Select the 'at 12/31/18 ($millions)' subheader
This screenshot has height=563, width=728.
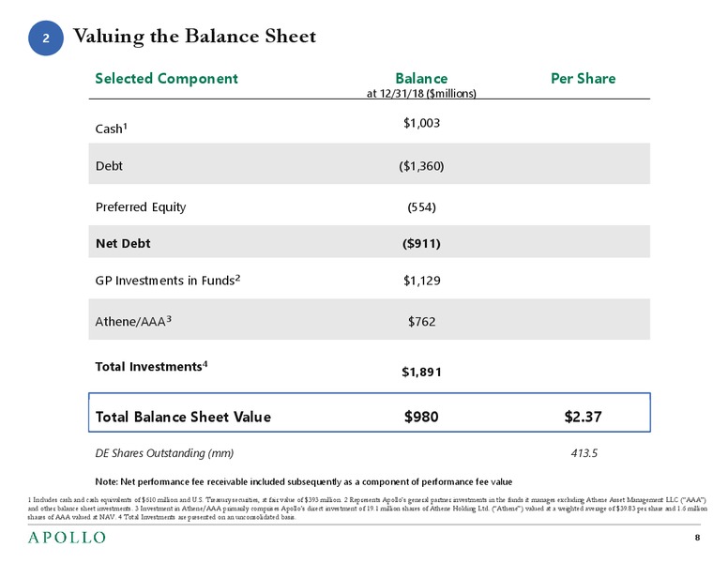click(421, 94)
